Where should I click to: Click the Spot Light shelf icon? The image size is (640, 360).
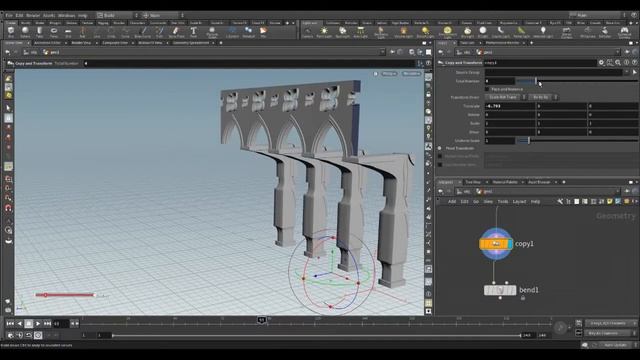tap(342, 32)
